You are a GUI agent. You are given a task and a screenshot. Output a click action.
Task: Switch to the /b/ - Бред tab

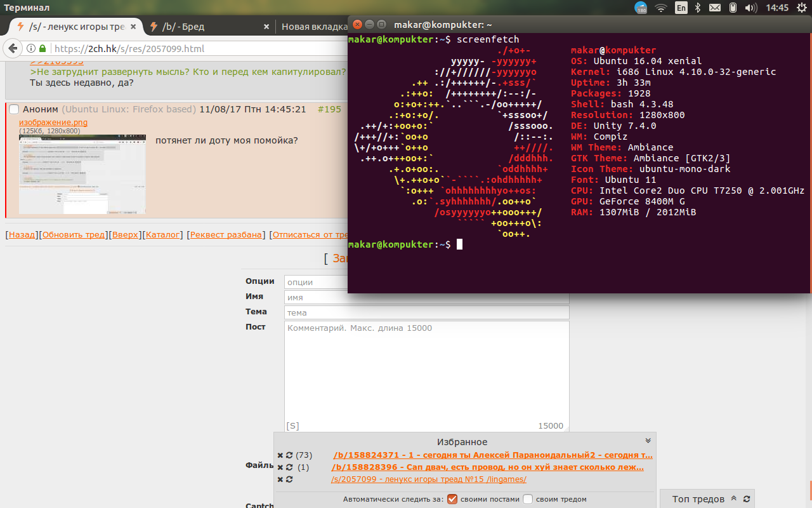coord(209,27)
